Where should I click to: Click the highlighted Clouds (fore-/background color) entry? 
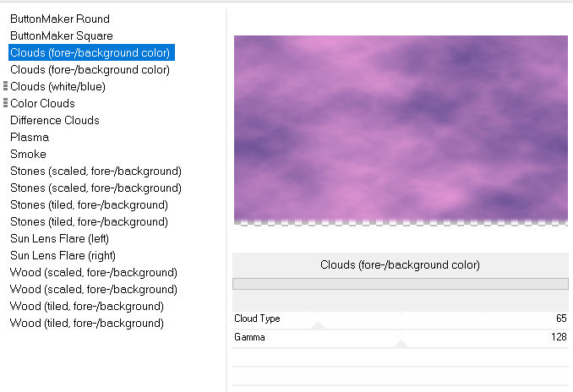pos(91,52)
